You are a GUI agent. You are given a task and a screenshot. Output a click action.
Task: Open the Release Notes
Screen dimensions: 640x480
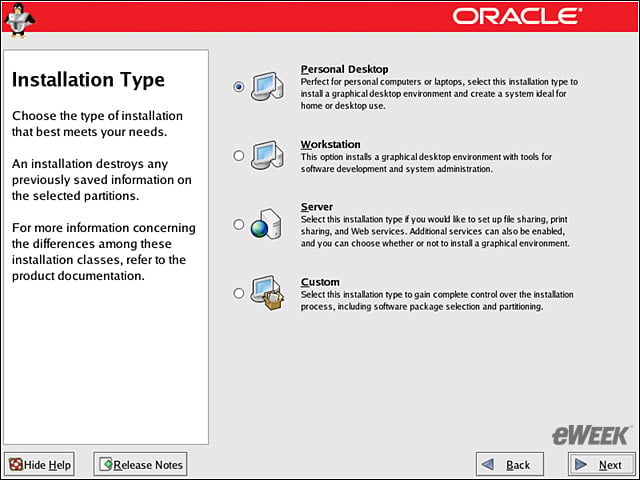140,464
